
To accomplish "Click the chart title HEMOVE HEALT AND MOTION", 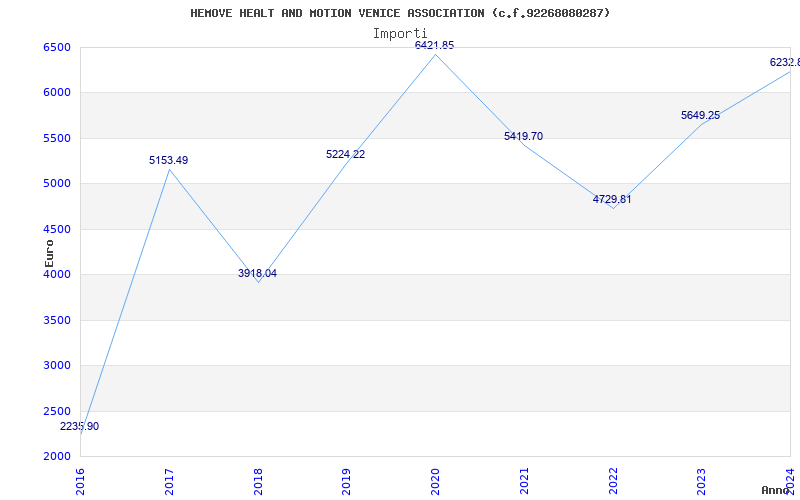I will 400,13.
